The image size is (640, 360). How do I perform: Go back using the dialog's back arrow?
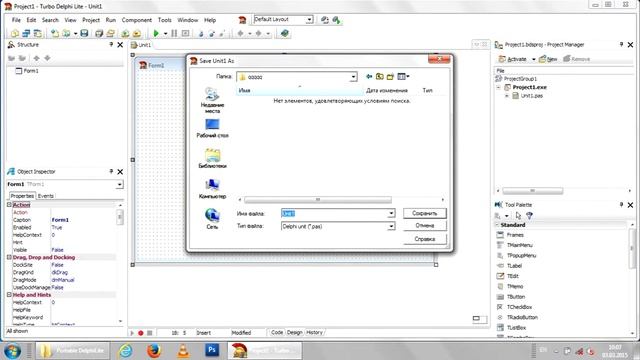pos(369,76)
